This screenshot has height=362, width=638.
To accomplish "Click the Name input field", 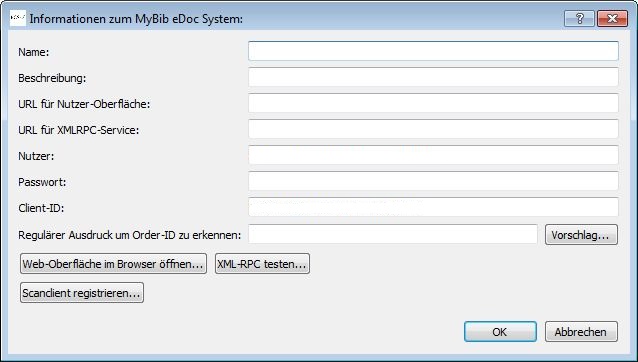I will point(433,51).
